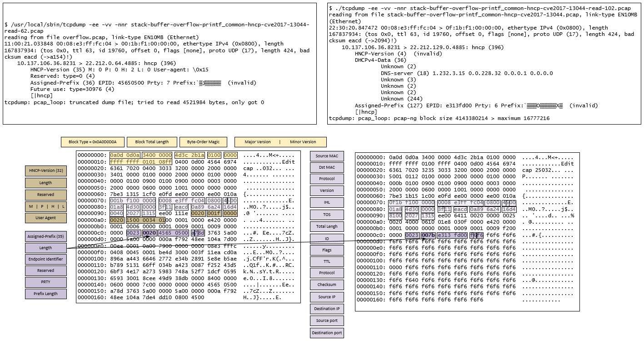Click the TOS field label
Image resolution: width=644 pixels, height=341 pixels.
point(327,214)
